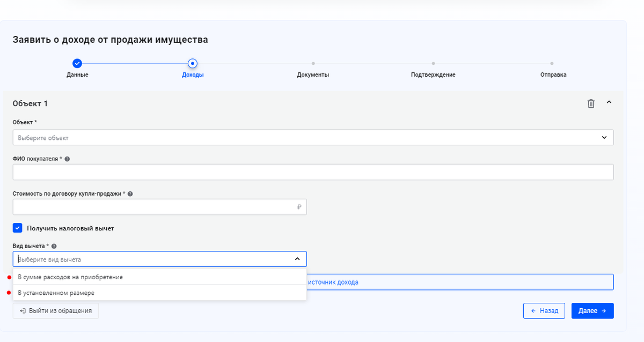644x342 pixels.
Task: Click the door exit icon on Выйти из обращения
Action: pos(21,310)
